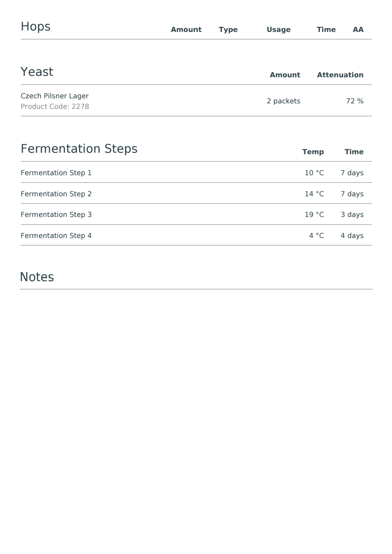Viewport: 392px width, 554px height.
Task: Click Product Code: 2278 text
Action: coord(55,107)
